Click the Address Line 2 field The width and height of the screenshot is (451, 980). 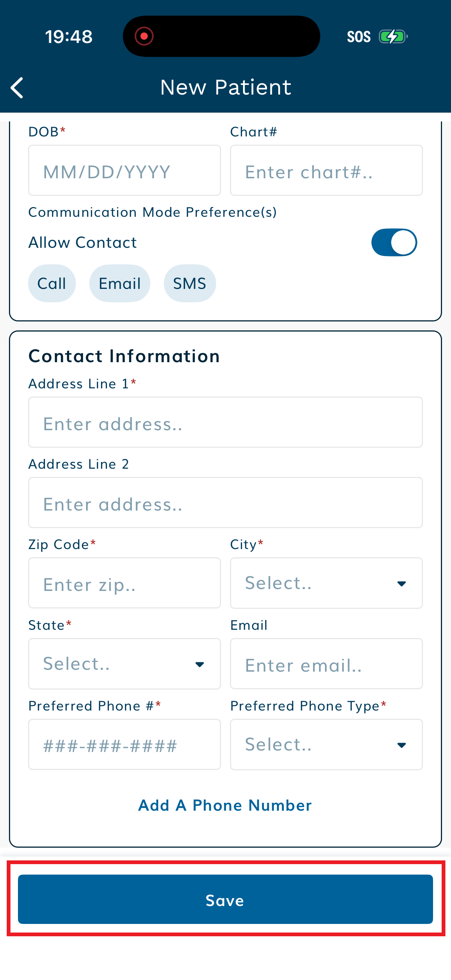[225, 503]
